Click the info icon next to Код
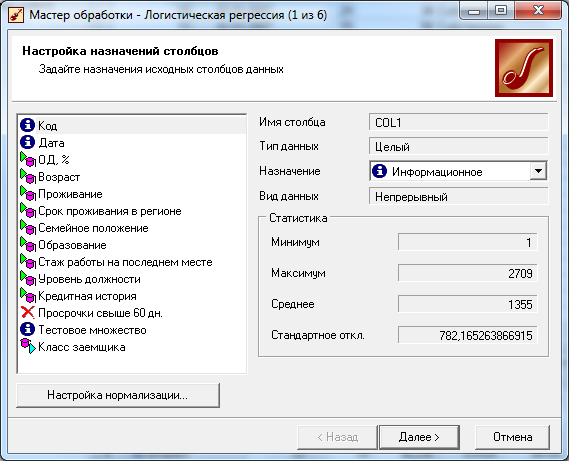 27,125
